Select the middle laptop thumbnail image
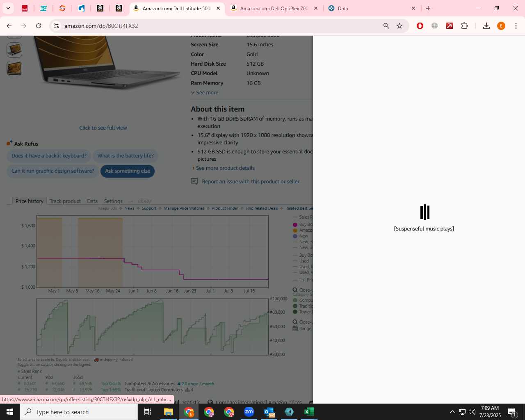This screenshot has height=420, width=525. [14, 50]
